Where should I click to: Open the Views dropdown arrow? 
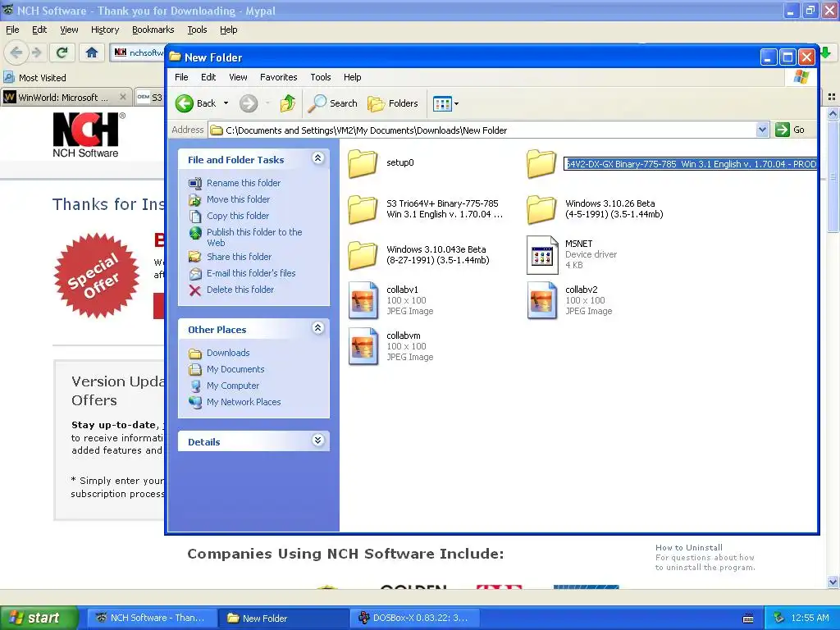[x=456, y=103]
